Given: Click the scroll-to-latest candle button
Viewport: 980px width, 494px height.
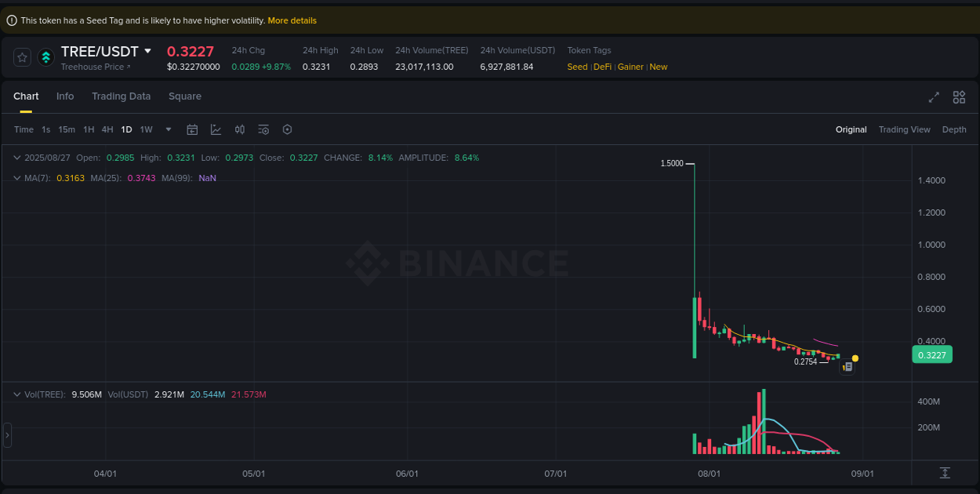Looking at the screenshot, I should pos(945,473).
